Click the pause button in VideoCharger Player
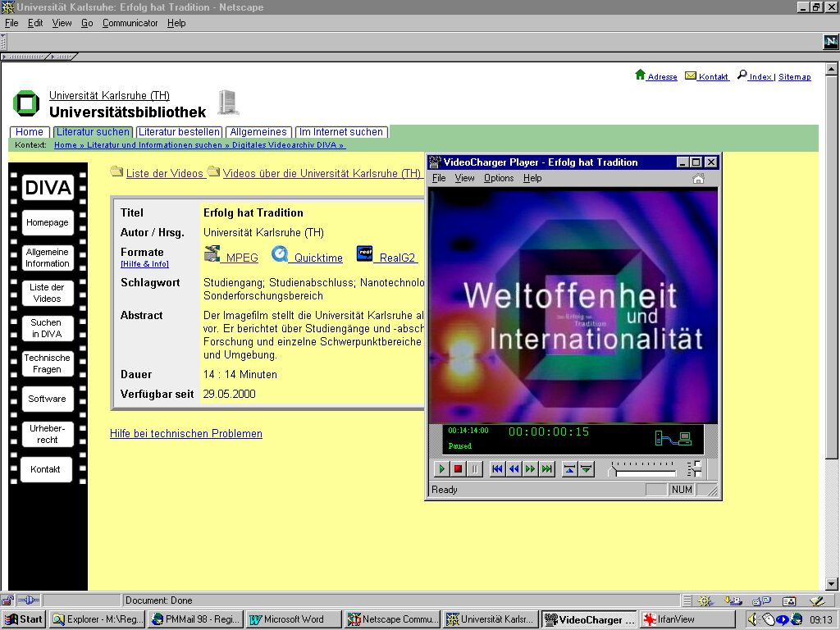 tap(475, 469)
